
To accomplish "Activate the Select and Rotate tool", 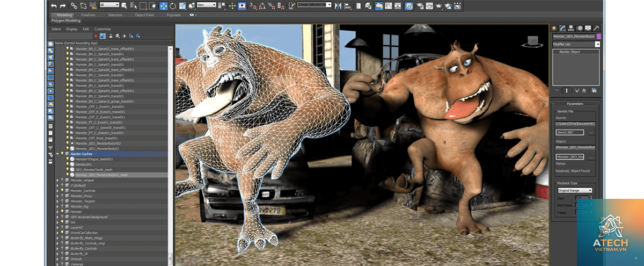I will [173, 5].
